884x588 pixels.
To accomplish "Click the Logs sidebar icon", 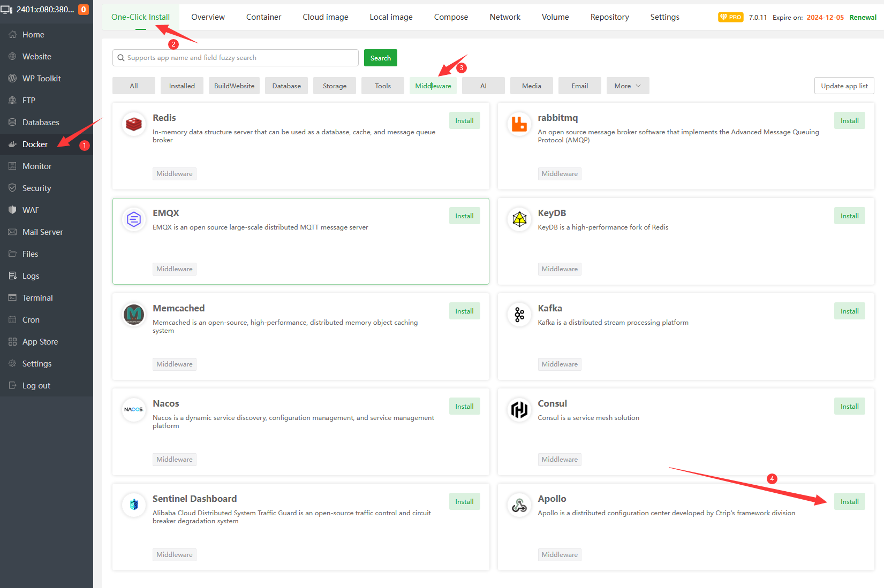I will (x=12, y=276).
